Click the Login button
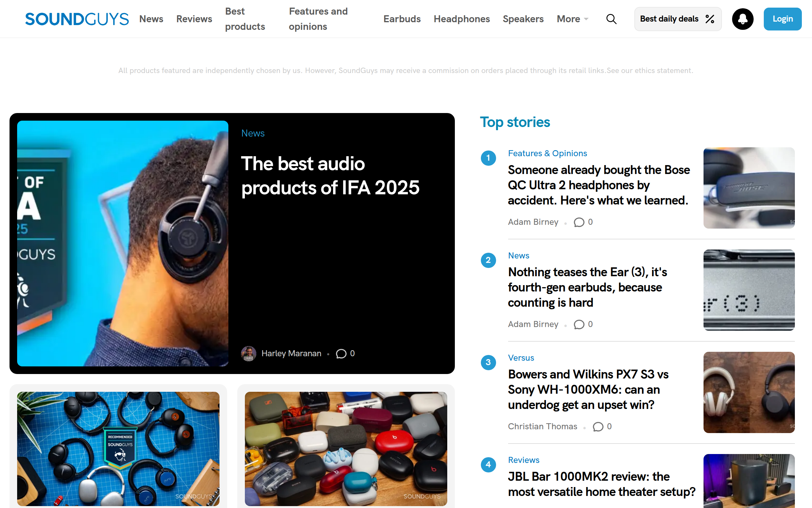Screen dimensions: 812x508 click(783, 19)
